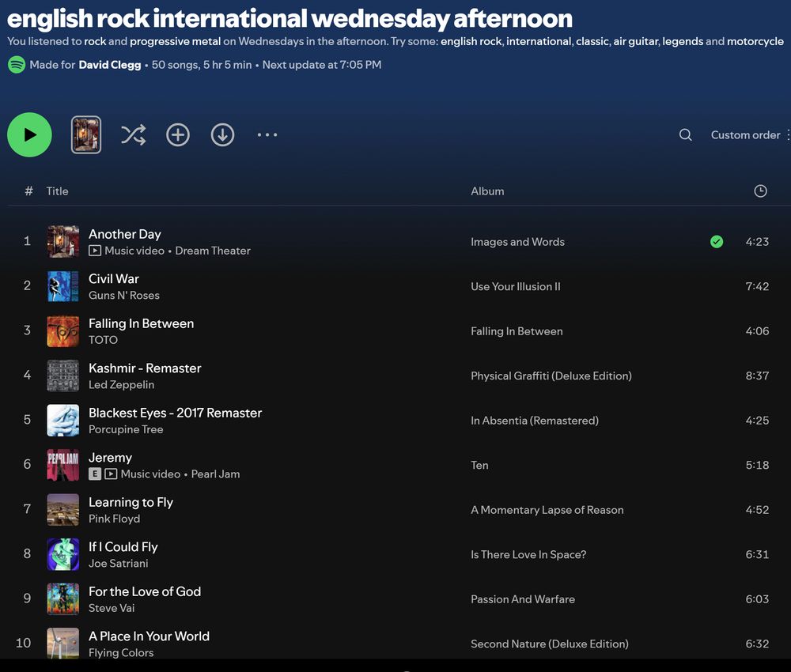
Task: Select the For the Love of God track
Action: point(145,591)
